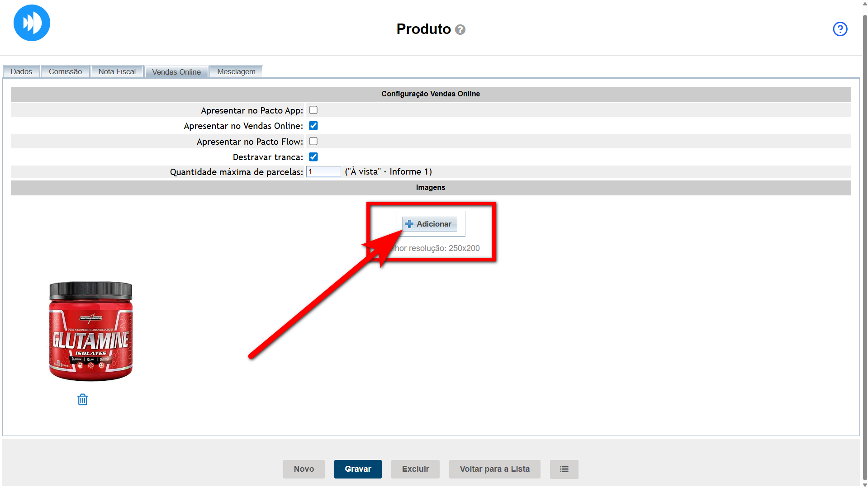868x488 pixels.
Task: Open the Comissão tab
Action: click(65, 71)
